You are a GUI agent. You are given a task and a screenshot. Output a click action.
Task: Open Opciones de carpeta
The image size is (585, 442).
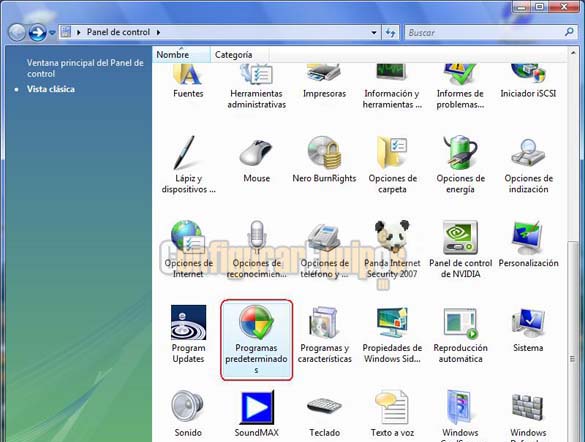(x=392, y=165)
